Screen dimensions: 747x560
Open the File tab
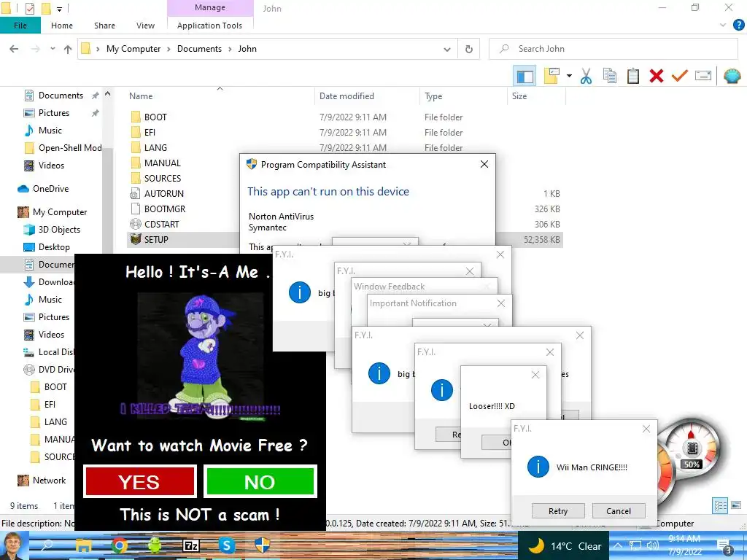[x=20, y=26]
